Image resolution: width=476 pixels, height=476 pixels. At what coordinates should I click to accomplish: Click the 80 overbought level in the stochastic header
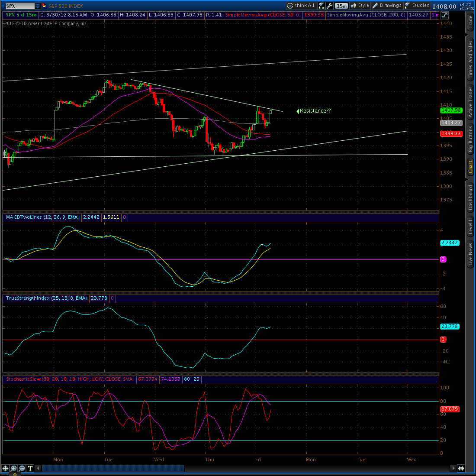pos(187,379)
